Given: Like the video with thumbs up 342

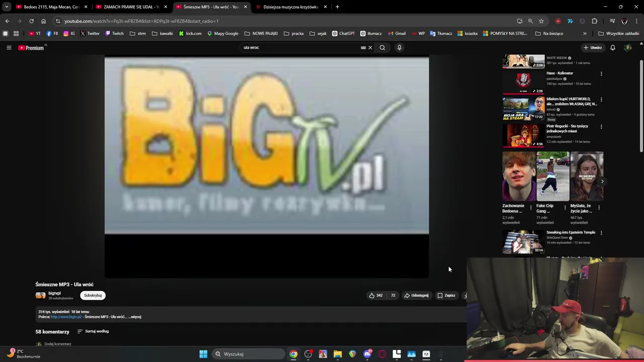Looking at the screenshot, I should click(x=376, y=296).
